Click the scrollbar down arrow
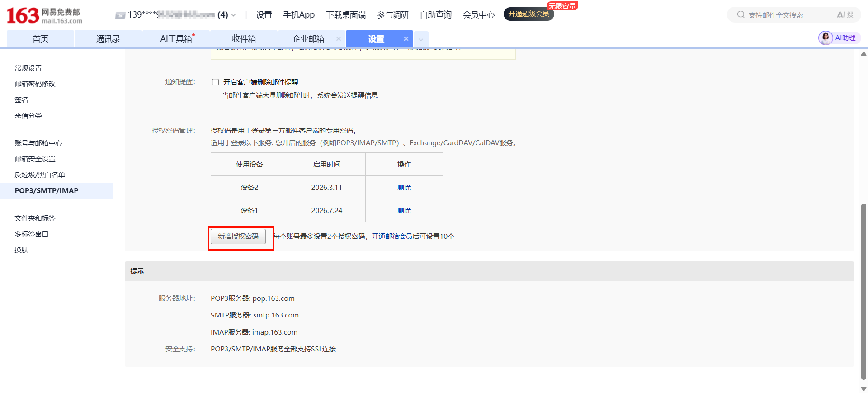The image size is (868, 393). (x=863, y=389)
